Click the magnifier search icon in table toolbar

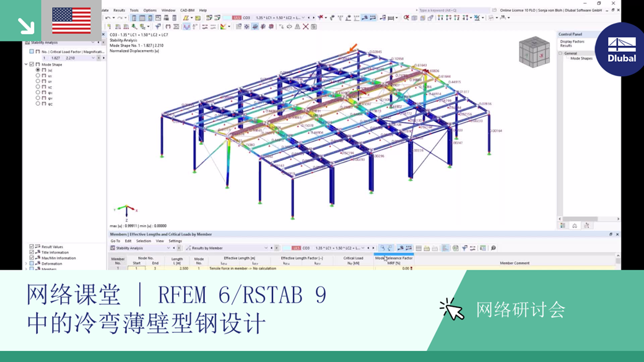pos(494,248)
